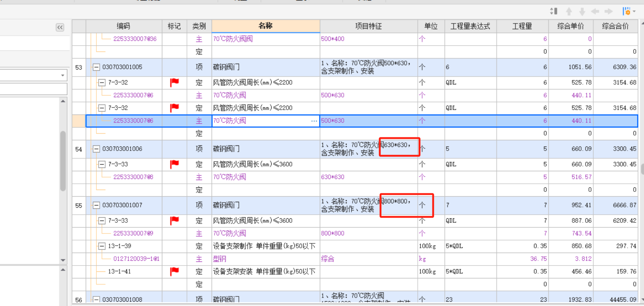The image size is (644, 306).
Task: Click the 类别 column header
Action: tap(199, 26)
